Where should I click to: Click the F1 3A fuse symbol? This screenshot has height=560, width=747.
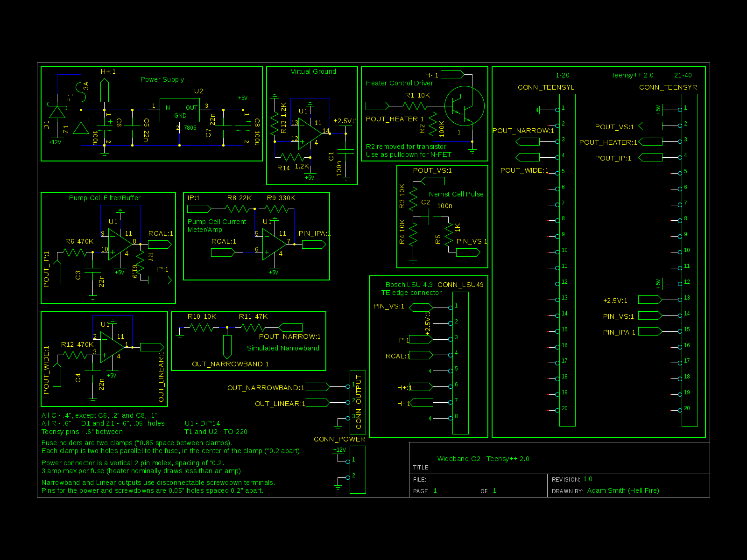tap(81, 91)
